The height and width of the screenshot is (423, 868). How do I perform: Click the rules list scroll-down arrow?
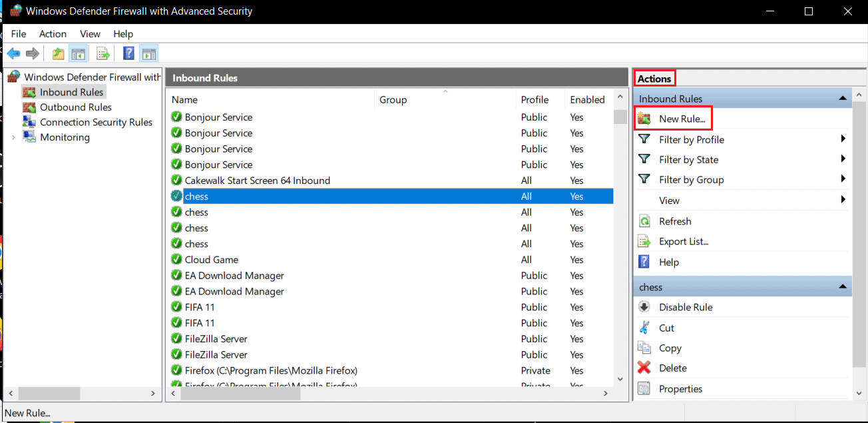620,379
